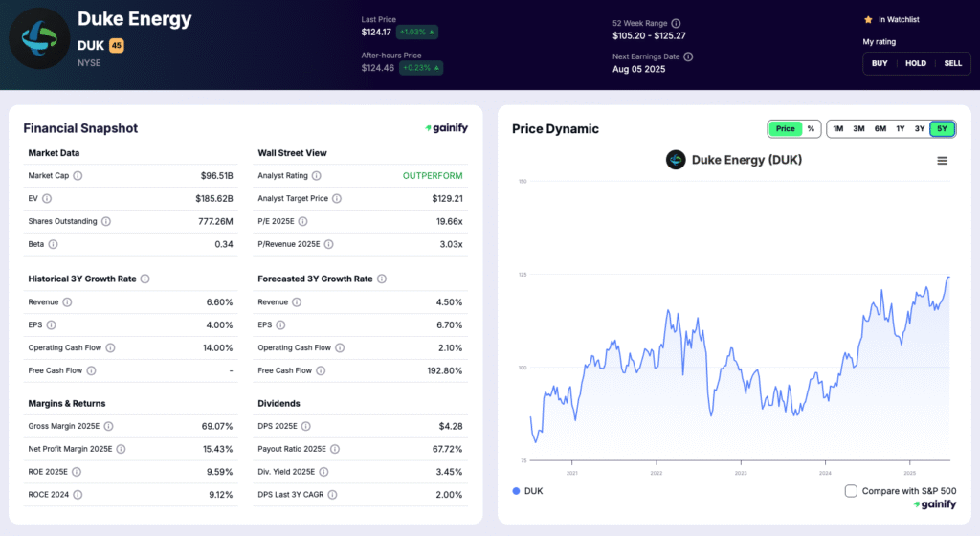Toggle DUK series in chart legend
The height and width of the screenshot is (536, 980).
point(528,491)
